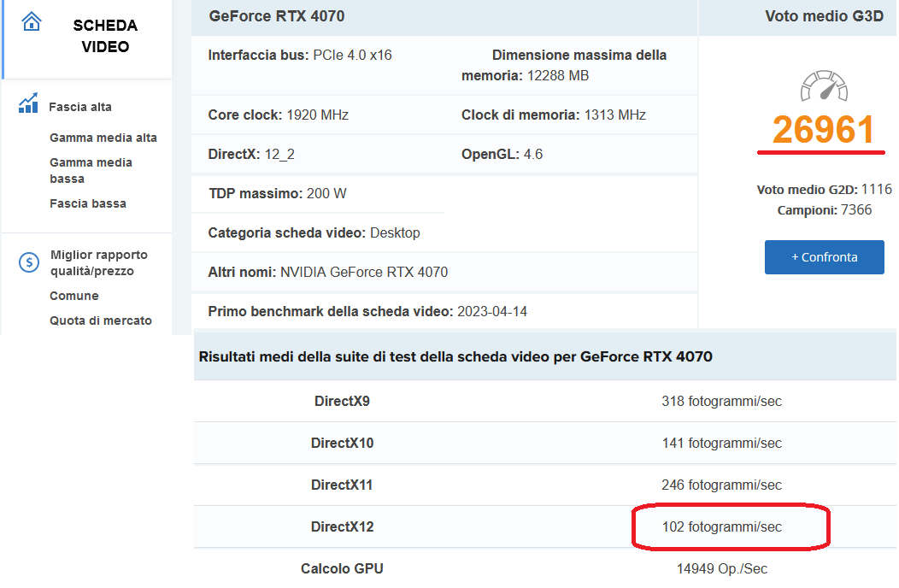Open the Quota di mercato page

pyautogui.click(x=100, y=320)
